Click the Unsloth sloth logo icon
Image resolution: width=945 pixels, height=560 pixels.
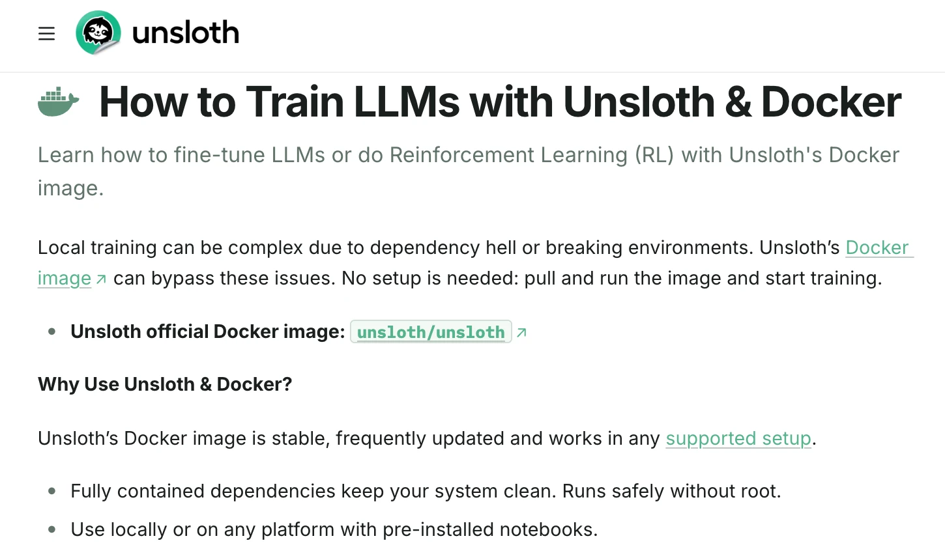coord(98,33)
